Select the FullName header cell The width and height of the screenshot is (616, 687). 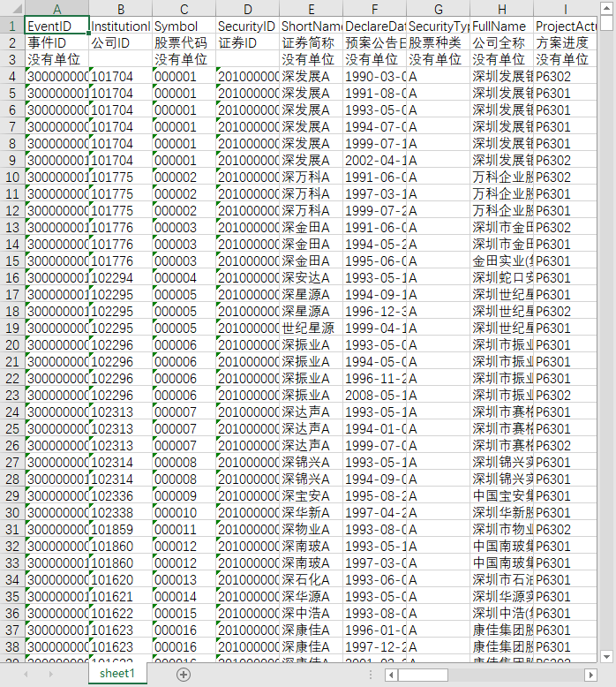coord(502,26)
